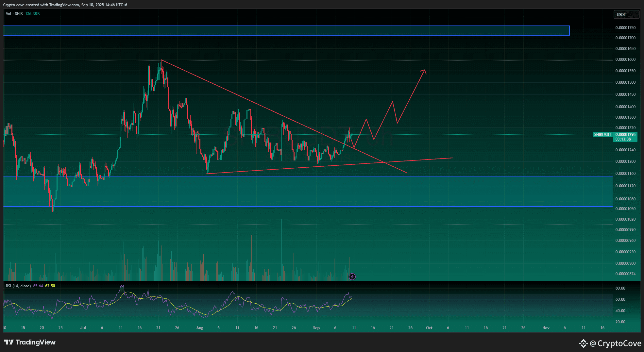644x352 pixels.
Task: Expand the RSI 62.50 value readout
Action: tap(50, 285)
